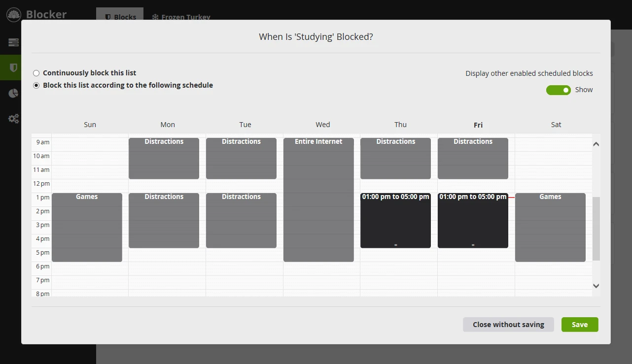
Task: Click the schedule's vertical scrollbar thumb
Action: [596, 229]
